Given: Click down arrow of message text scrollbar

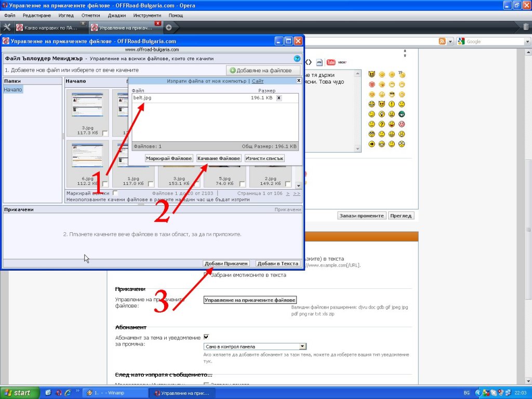Looking at the screenshot, I should pos(357,149).
